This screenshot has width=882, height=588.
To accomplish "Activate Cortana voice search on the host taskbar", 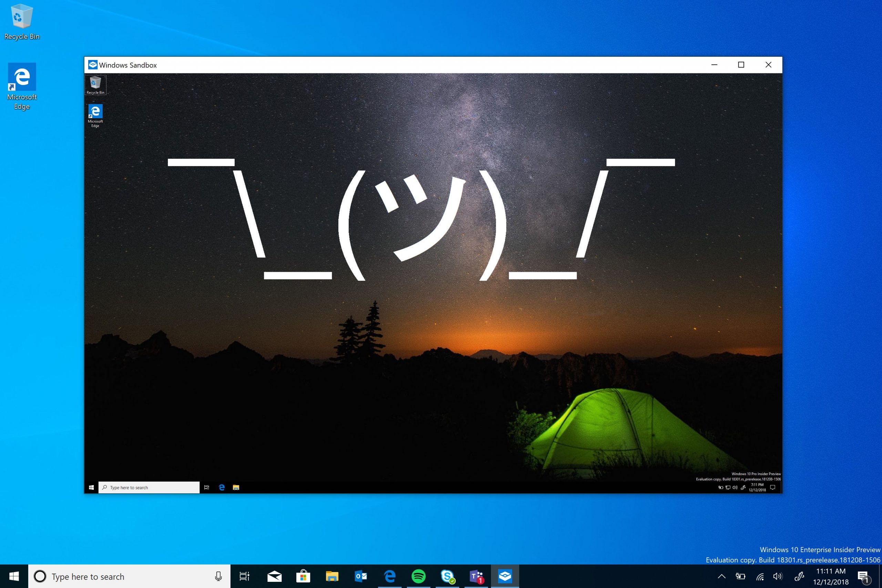I will 218,576.
